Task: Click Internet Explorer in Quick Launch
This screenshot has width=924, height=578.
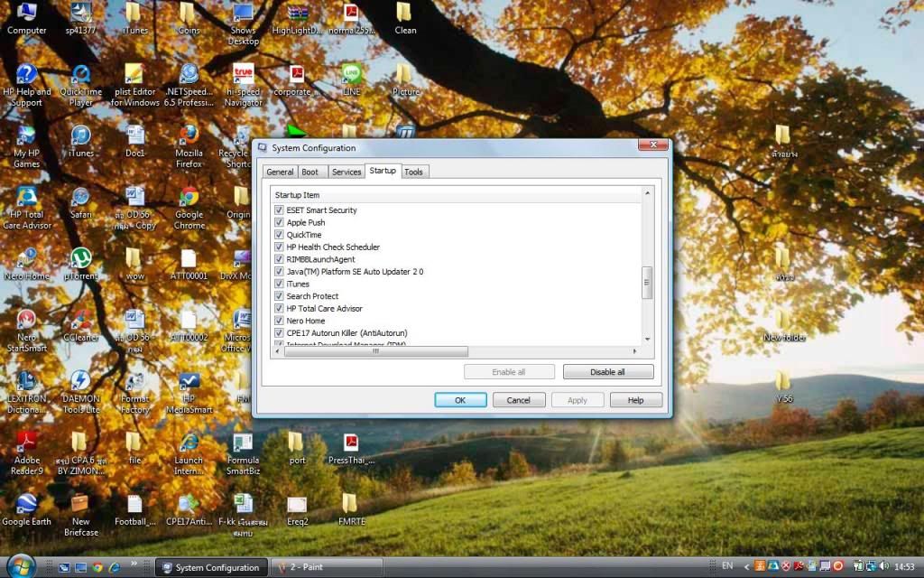Action: [x=115, y=567]
